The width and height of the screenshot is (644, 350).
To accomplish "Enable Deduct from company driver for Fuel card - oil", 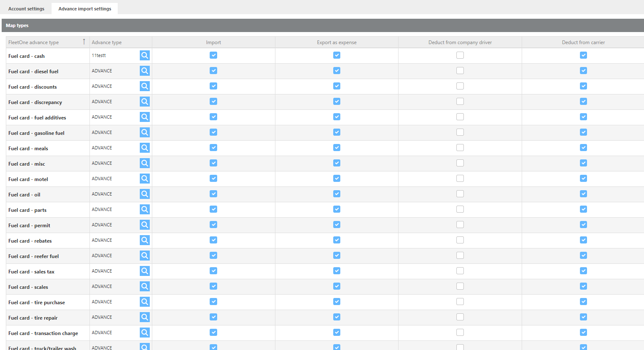I will pos(460,194).
